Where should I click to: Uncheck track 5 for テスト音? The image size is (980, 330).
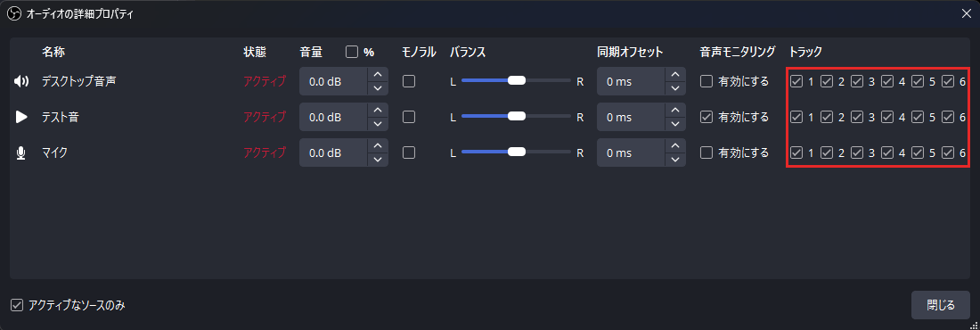(x=918, y=117)
